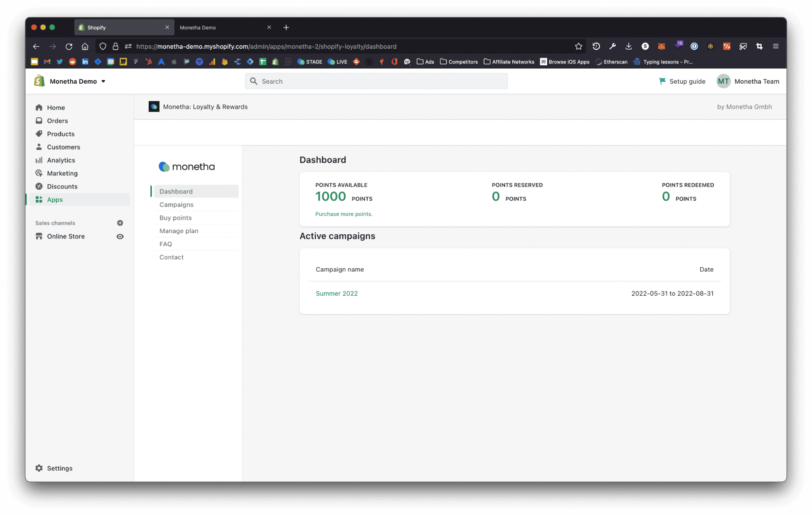Viewport: 812px width, 515px height.
Task: Open the Competitors bookmarks folder
Action: click(459, 62)
